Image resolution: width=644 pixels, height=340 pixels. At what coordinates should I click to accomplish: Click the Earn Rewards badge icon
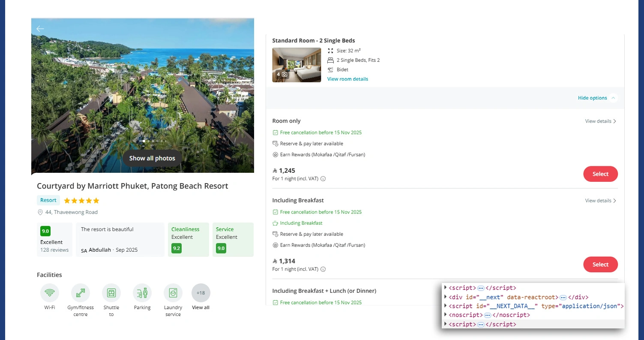pos(275,154)
